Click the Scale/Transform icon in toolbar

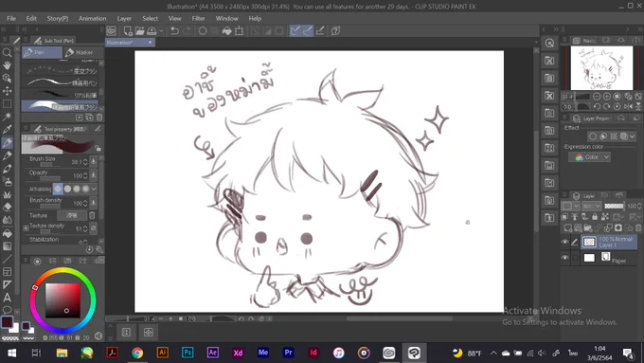tap(239, 31)
